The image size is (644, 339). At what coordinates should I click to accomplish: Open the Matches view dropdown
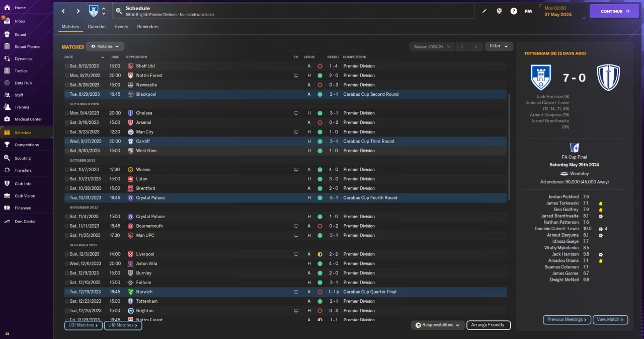[105, 46]
